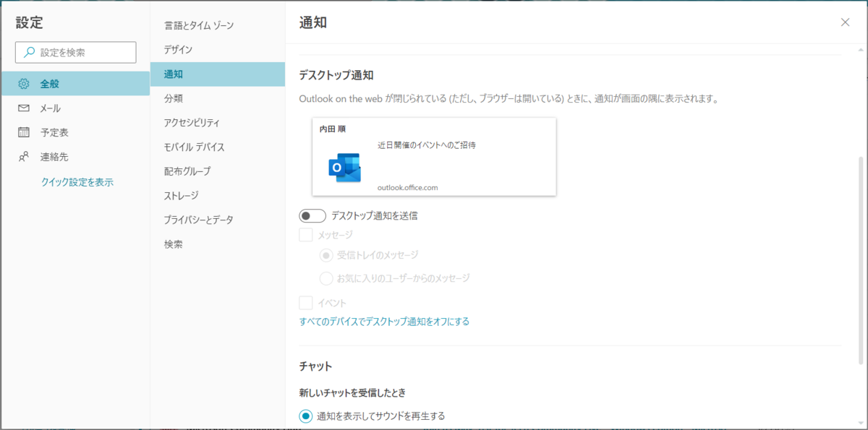868x430 pixels.
Task: Select 受信トレイのメッセージ radio button
Action: 325,255
